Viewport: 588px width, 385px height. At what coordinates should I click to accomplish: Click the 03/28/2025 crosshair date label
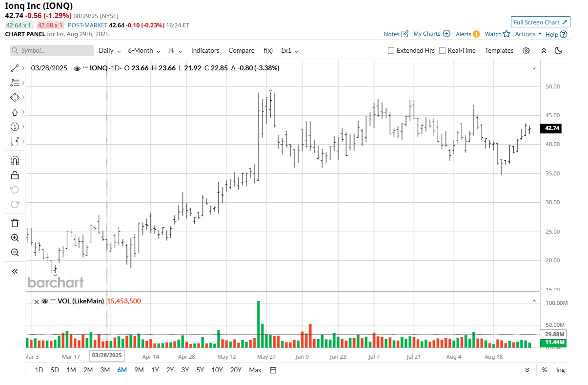tap(107, 355)
